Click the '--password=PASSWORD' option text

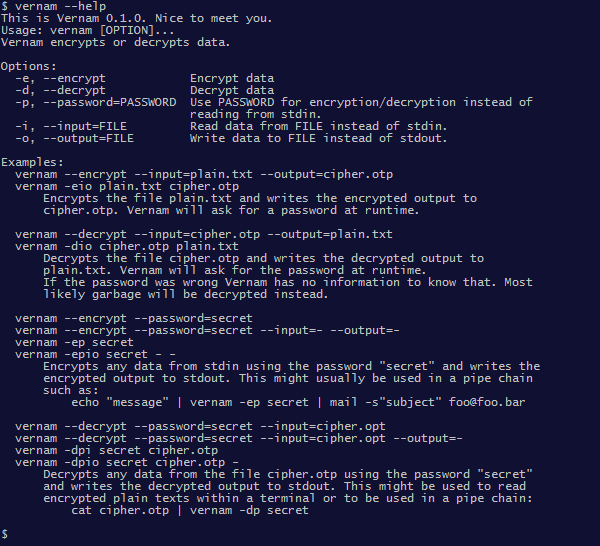(x=110, y=102)
